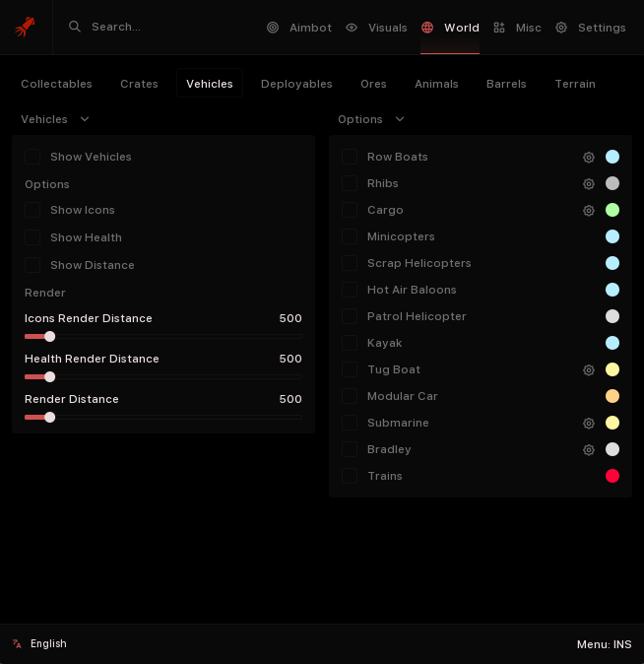Click the Misc grid icon

[499, 28]
